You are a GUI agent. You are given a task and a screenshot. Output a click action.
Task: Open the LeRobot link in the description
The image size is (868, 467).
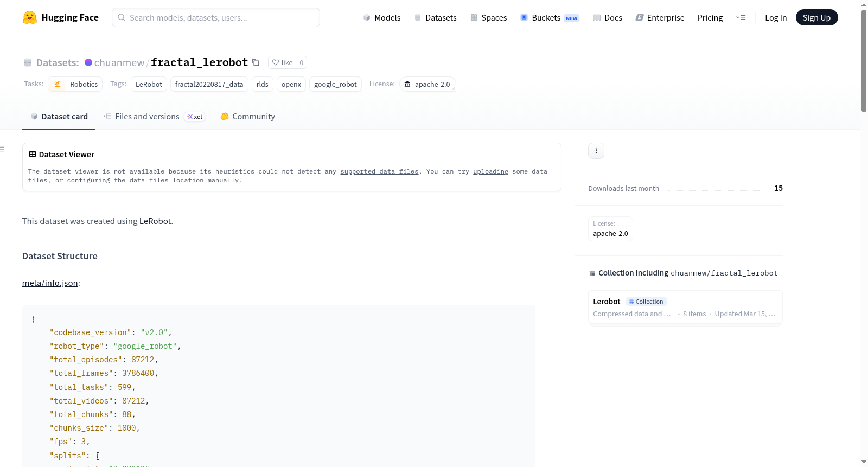coord(155,221)
